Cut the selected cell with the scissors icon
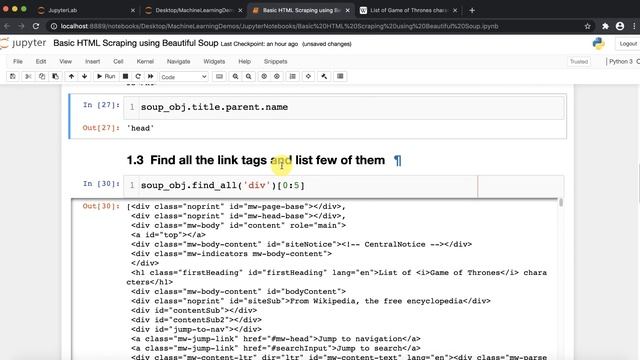 28,76
